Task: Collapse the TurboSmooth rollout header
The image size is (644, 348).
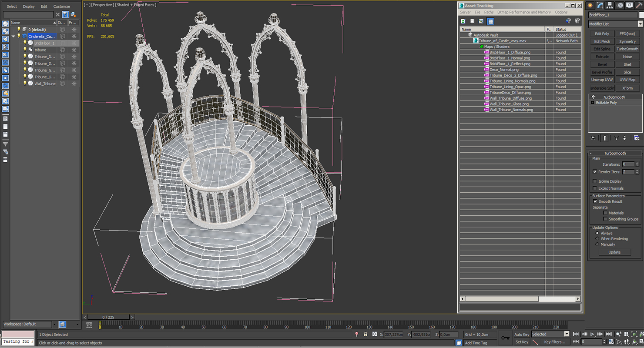Action: [614, 153]
